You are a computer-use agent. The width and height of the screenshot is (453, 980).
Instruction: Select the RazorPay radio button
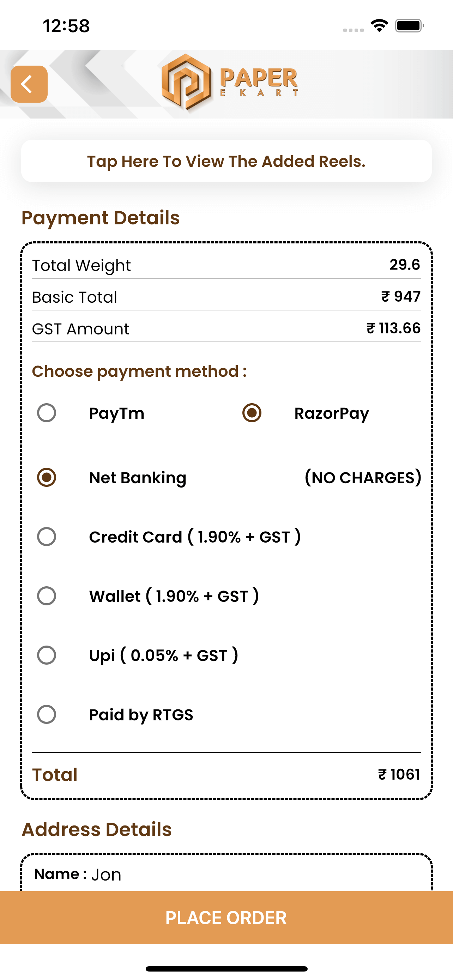[x=252, y=413]
